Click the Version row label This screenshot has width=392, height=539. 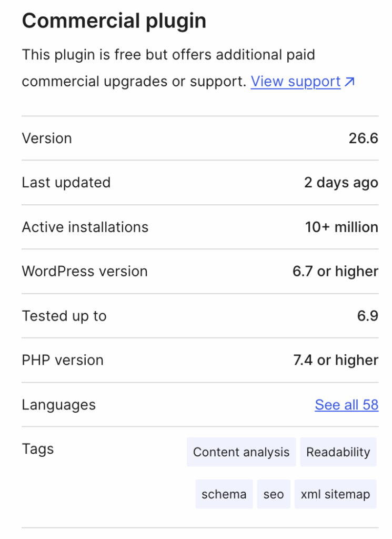(47, 138)
